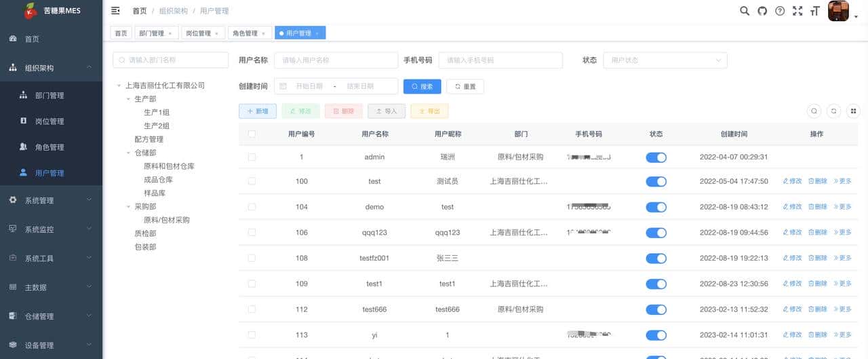Click the 部门管理 tree icon in sidebar
This screenshot has width=868, height=359.
[24, 95]
